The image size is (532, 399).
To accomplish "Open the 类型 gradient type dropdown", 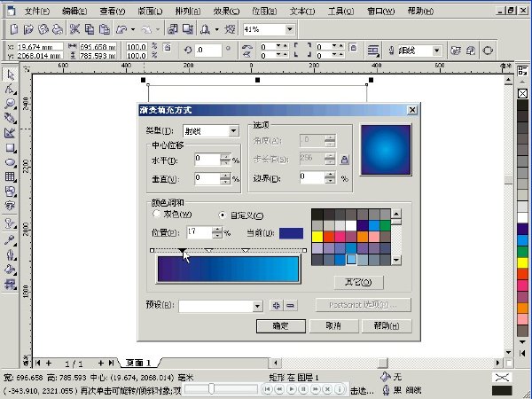I will [233, 131].
